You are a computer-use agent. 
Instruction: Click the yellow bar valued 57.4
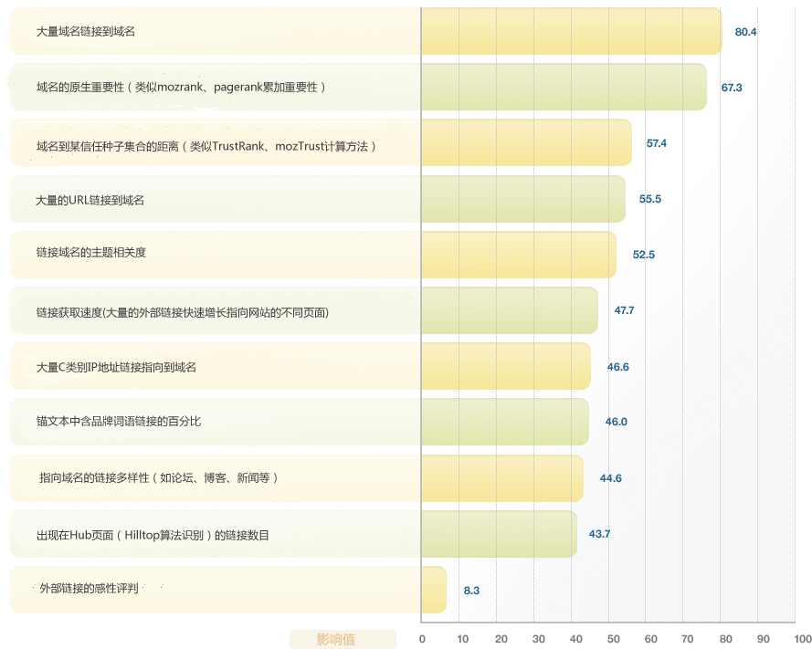point(527,142)
